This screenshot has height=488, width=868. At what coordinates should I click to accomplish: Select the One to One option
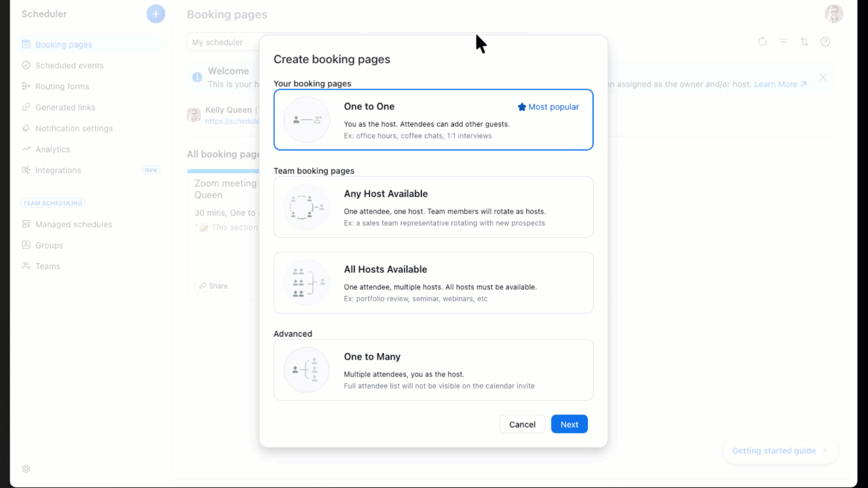pyautogui.click(x=433, y=120)
